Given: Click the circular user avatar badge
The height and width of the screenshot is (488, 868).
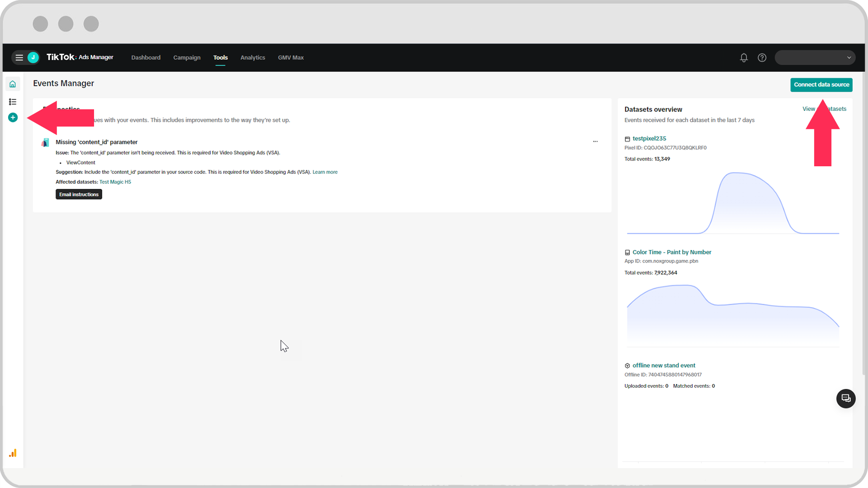Looking at the screenshot, I should pyautogui.click(x=32, y=57).
